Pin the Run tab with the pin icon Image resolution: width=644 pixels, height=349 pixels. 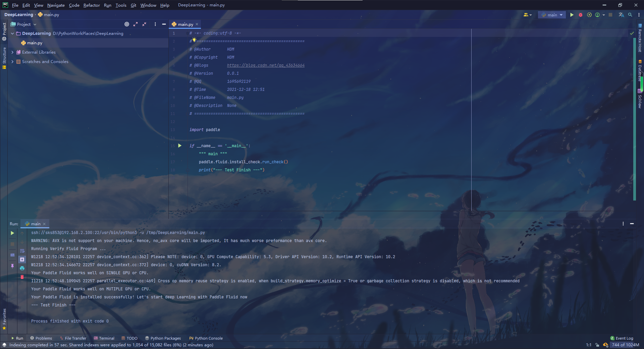12,266
